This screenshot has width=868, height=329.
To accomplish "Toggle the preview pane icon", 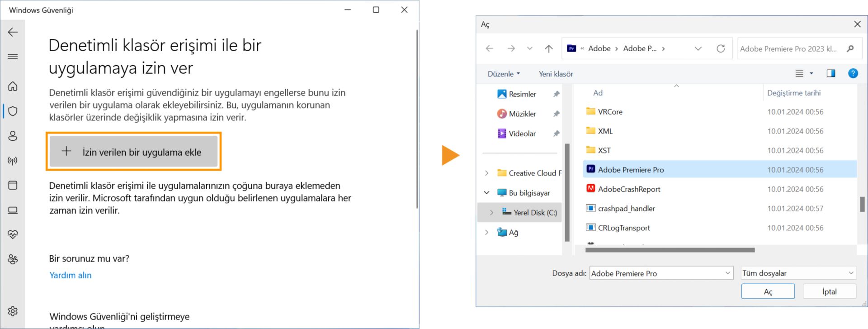I will 831,73.
